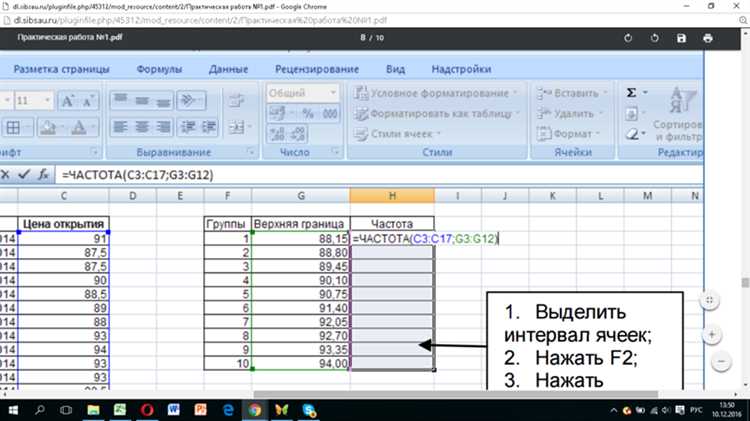Open text orientation dropdown
750x421 pixels.
191,100
